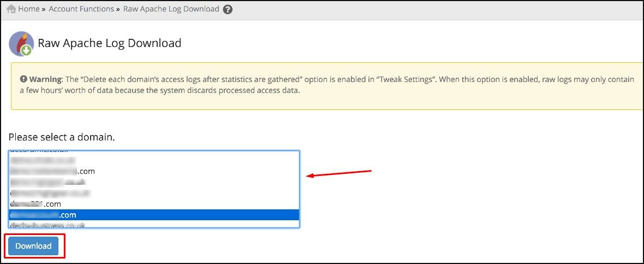Screen dimensions: 644x264
Task: Select partially visible domain at list bottom
Action: (154, 224)
